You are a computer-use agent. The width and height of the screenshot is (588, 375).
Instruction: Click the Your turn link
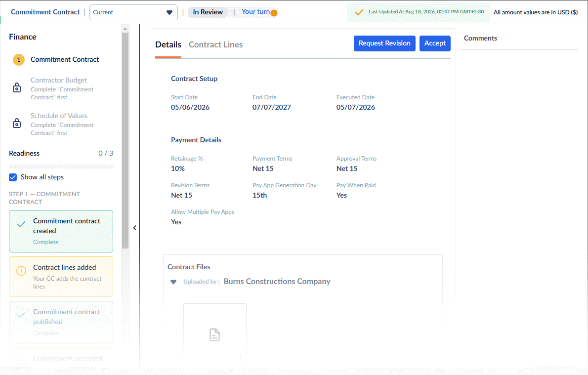tap(255, 12)
